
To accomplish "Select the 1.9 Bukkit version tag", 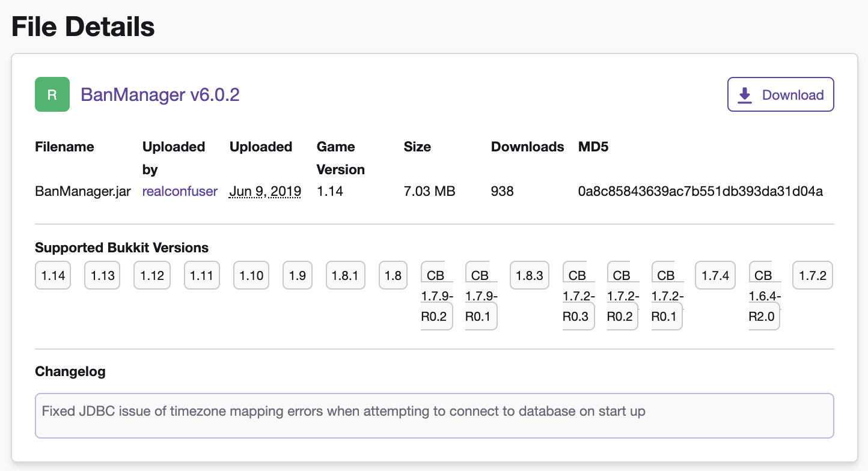I will [x=298, y=276].
